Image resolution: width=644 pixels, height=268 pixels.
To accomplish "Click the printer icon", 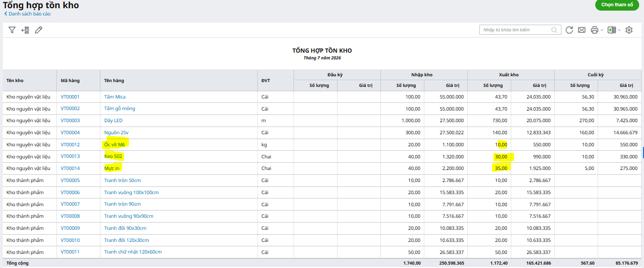I will pyautogui.click(x=595, y=30).
